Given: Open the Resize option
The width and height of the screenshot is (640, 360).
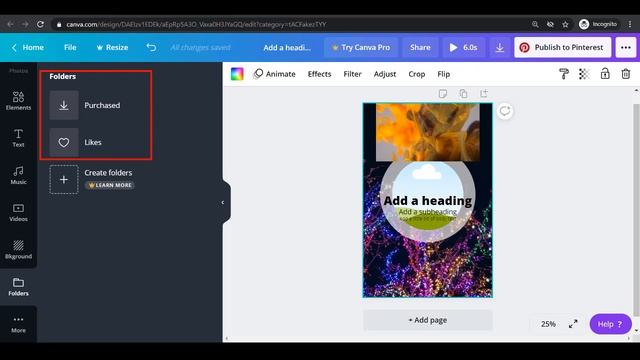Looking at the screenshot, I should tap(112, 47).
